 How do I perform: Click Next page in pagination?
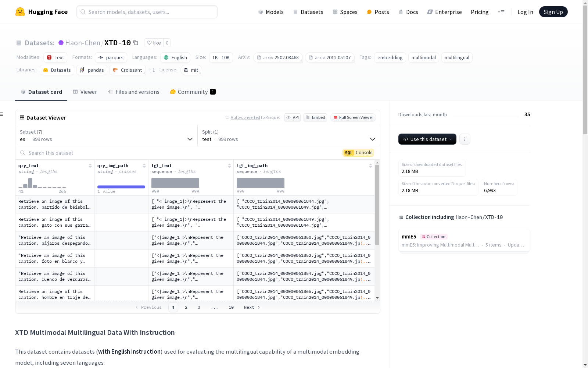coord(252,307)
